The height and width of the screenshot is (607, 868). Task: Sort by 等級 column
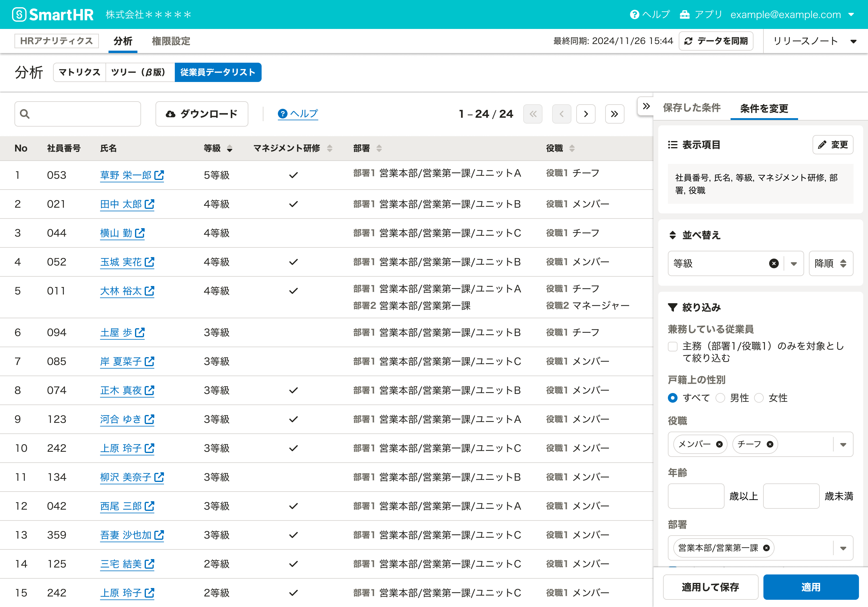(229, 149)
